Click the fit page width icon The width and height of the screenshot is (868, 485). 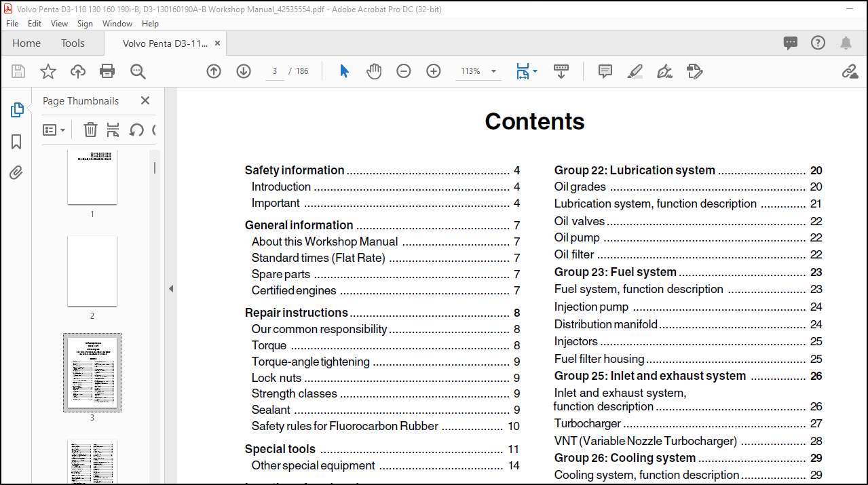(x=522, y=71)
